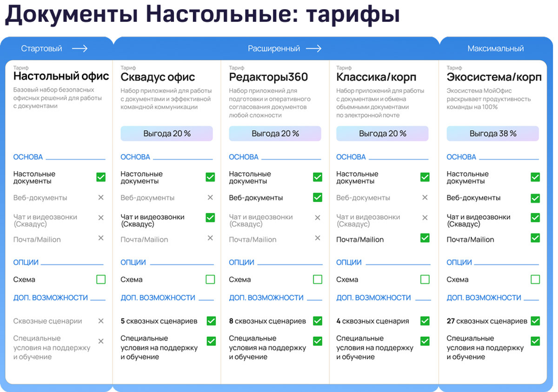The width and height of the screenshot is (558, 392).
Task: Click the arrow next to Стартовый
Action: (79, 49)
